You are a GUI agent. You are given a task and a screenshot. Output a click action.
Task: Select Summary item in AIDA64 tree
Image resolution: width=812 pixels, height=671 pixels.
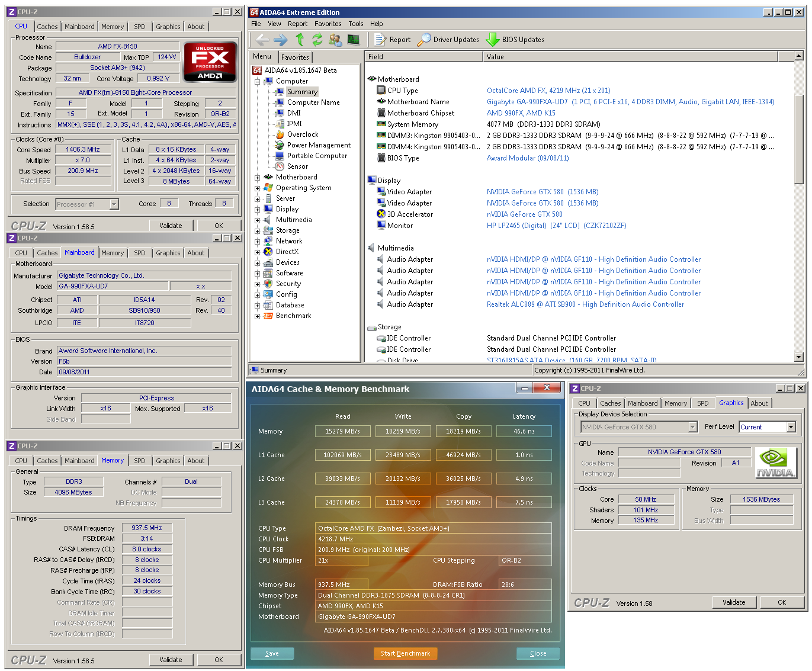[302, 92]
